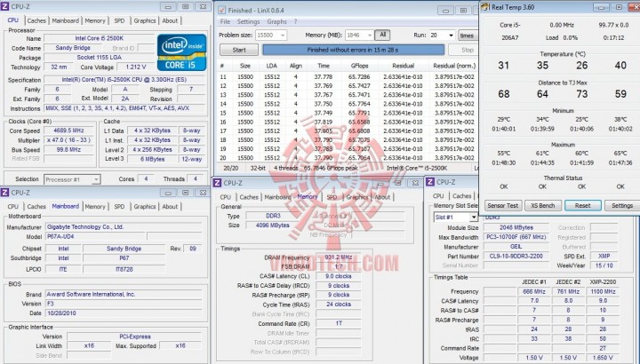The width and height of the screenshot is (640, 364).
Task: Click the CL9-10-9DDR3-2200 part number field
Action: [516, 256]
